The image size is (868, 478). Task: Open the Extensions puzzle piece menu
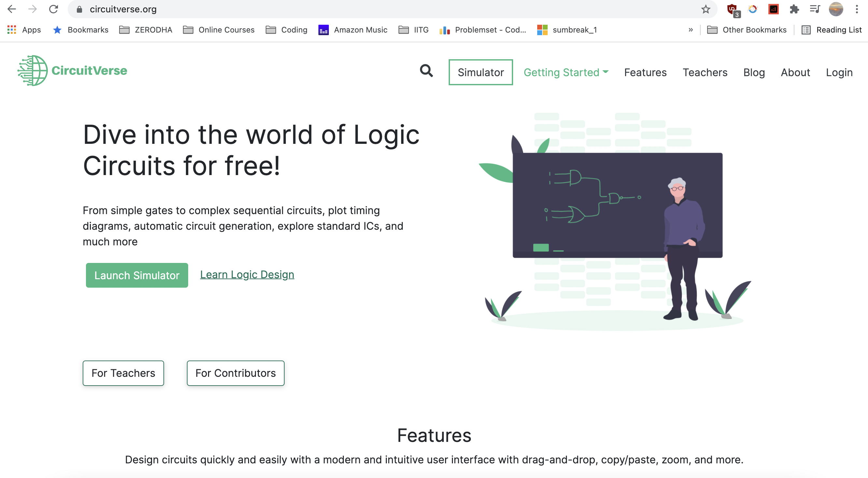pos(794,9)
